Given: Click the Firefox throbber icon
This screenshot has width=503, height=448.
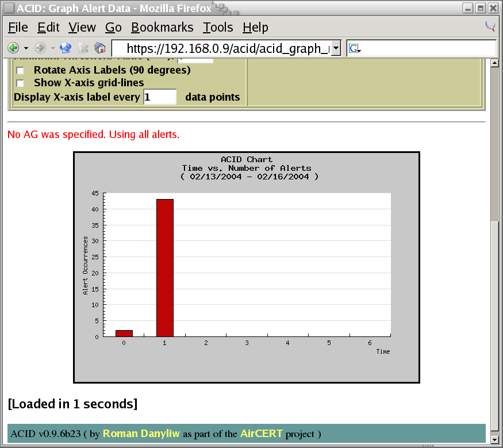Looking at the screenshot, I should pyautogui.click(x=490, y=26).
